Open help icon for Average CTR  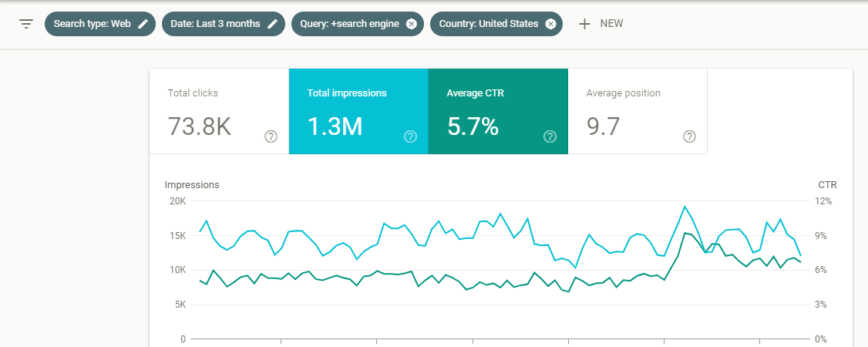pos(550,136)
